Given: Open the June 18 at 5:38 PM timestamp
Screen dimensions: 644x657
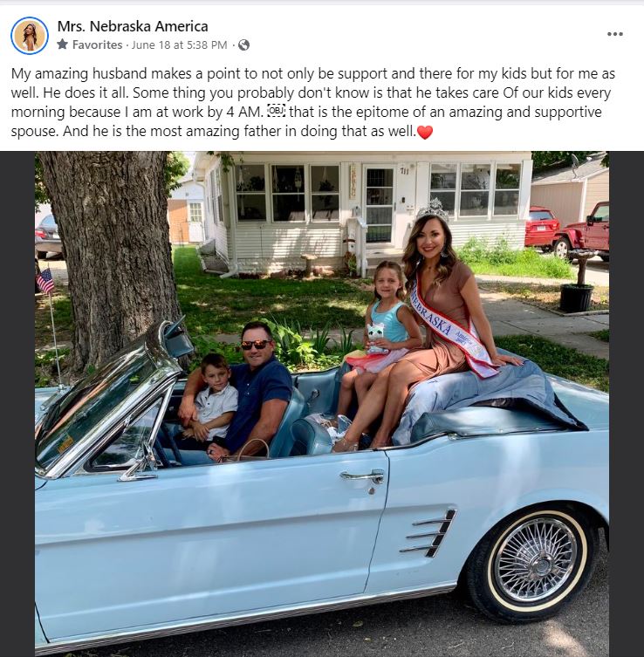Looking at the screenshot, I should [180, 44].
